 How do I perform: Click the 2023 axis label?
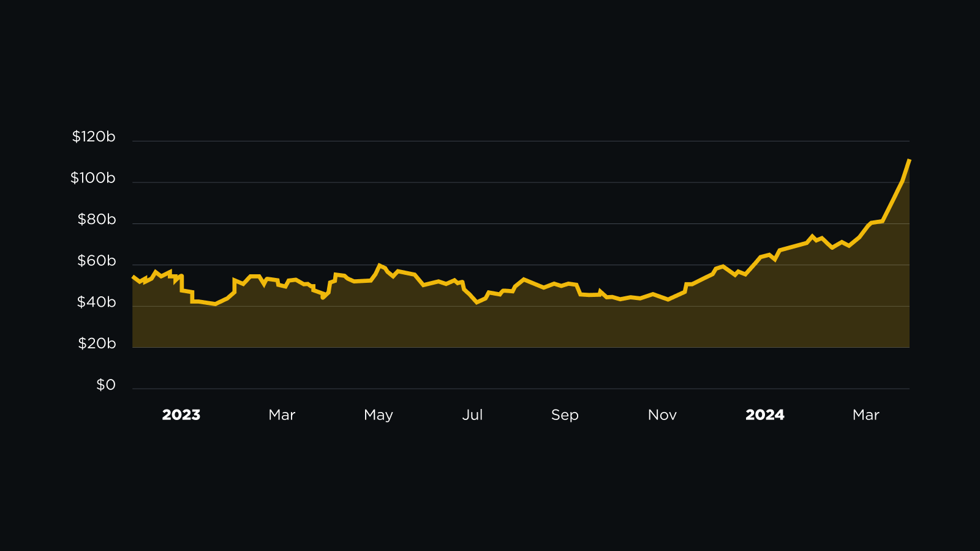coord(181,415)
